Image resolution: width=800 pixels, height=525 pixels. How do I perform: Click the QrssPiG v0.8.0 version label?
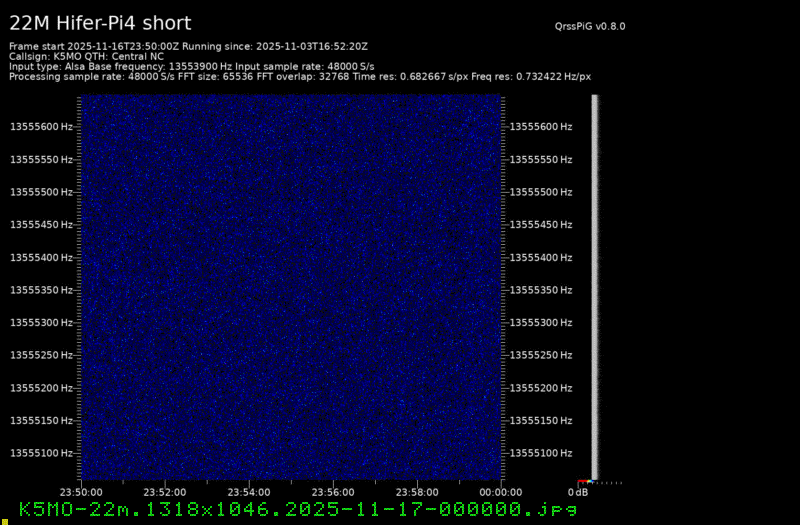(595, 27)
